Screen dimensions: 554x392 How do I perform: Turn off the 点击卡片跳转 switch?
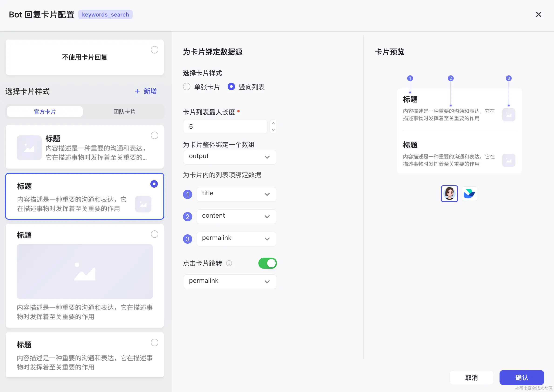(x=267, y=263)
